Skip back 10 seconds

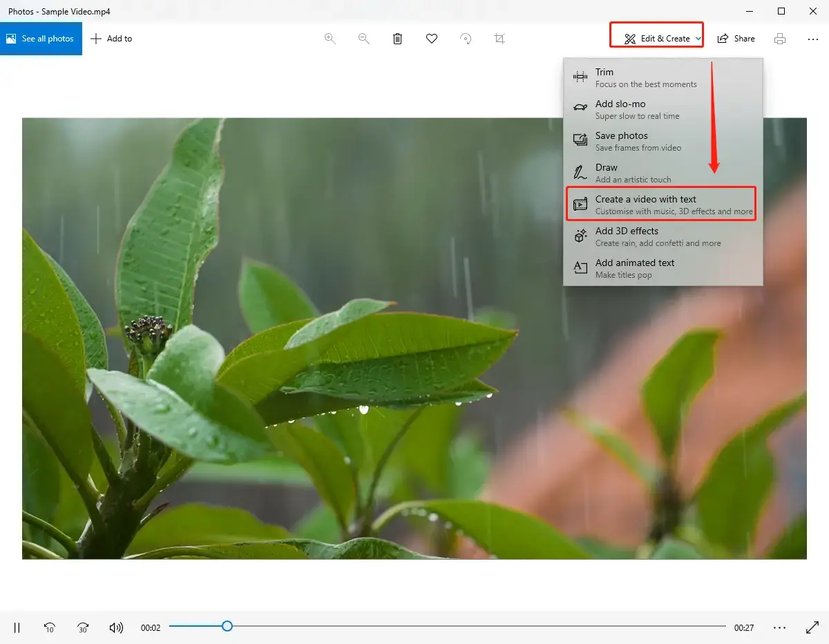(x=50, y=627)
